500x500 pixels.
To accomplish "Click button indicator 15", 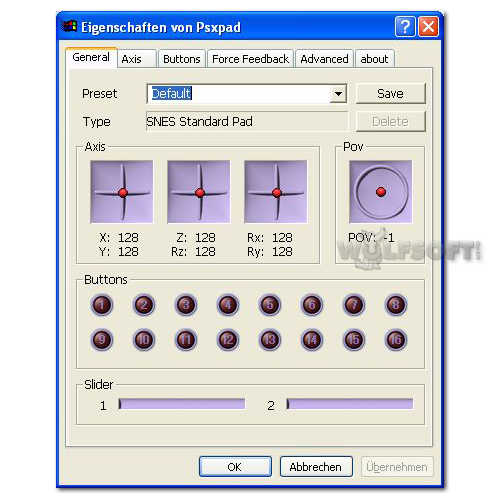I will point(354,340).
